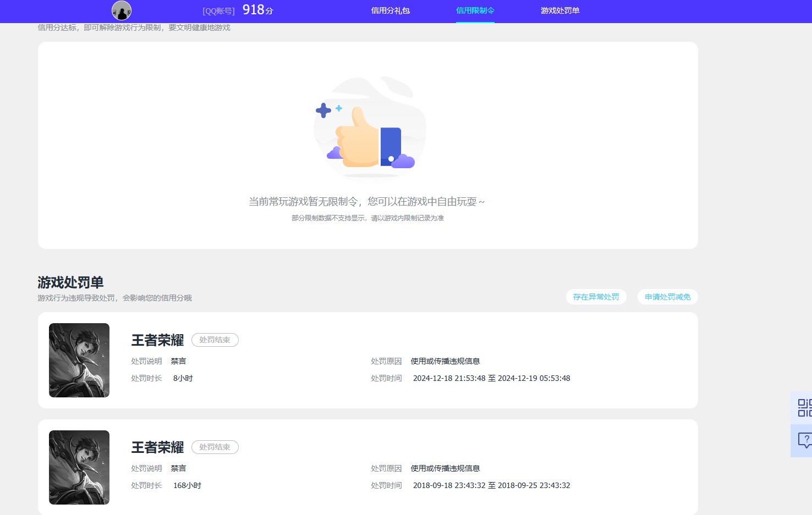Click 使用或传播违规信息 reason of 2024 penalty
The width and height of the screenshot is (812, 515).
click(x=445, y=361)
